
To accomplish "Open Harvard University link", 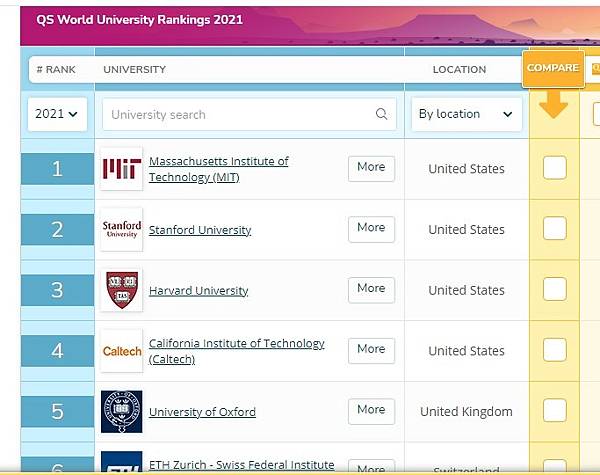I will pyautogui.click(x=199, y=291).
